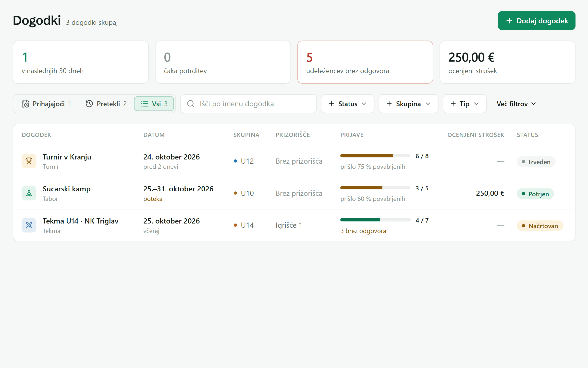Click the 6 / 8 registration progress bar

tap(375, 156)
